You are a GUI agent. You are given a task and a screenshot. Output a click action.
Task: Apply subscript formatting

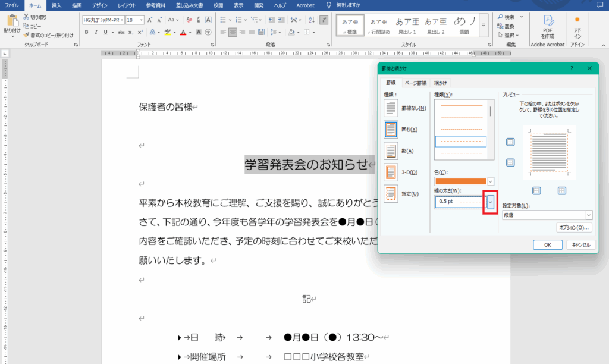tap(131, 32)
